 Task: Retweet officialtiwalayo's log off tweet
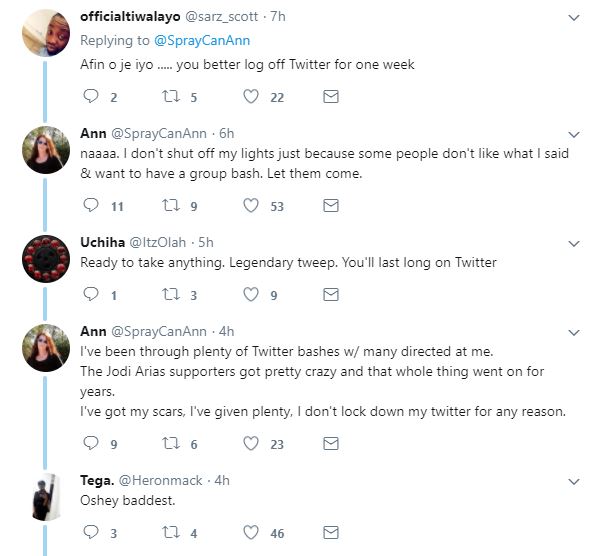[x=171, y=96]
